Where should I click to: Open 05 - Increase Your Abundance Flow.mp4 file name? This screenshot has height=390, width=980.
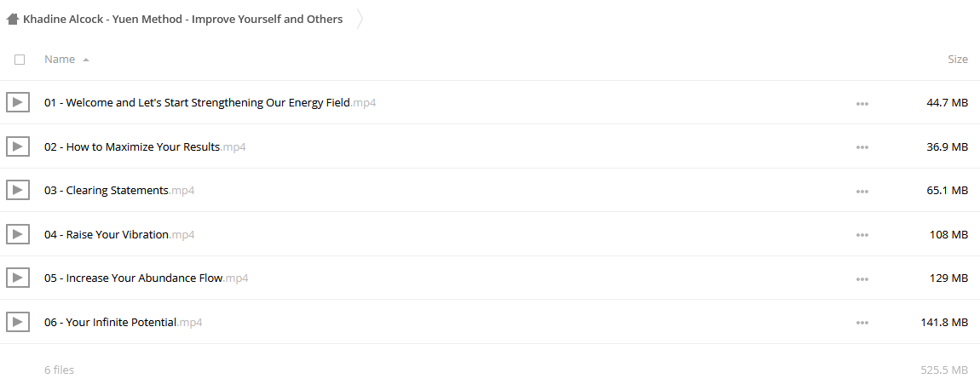pyautogui.click(x=147, y=278)
